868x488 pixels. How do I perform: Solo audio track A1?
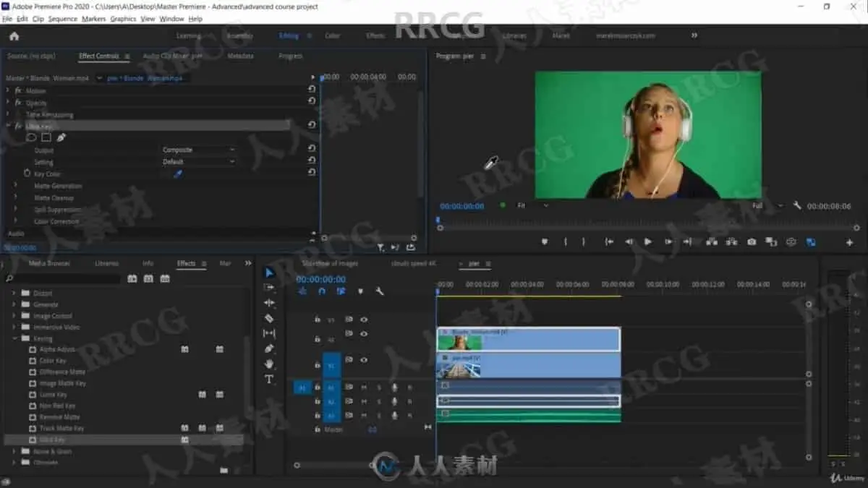point(378,387)
